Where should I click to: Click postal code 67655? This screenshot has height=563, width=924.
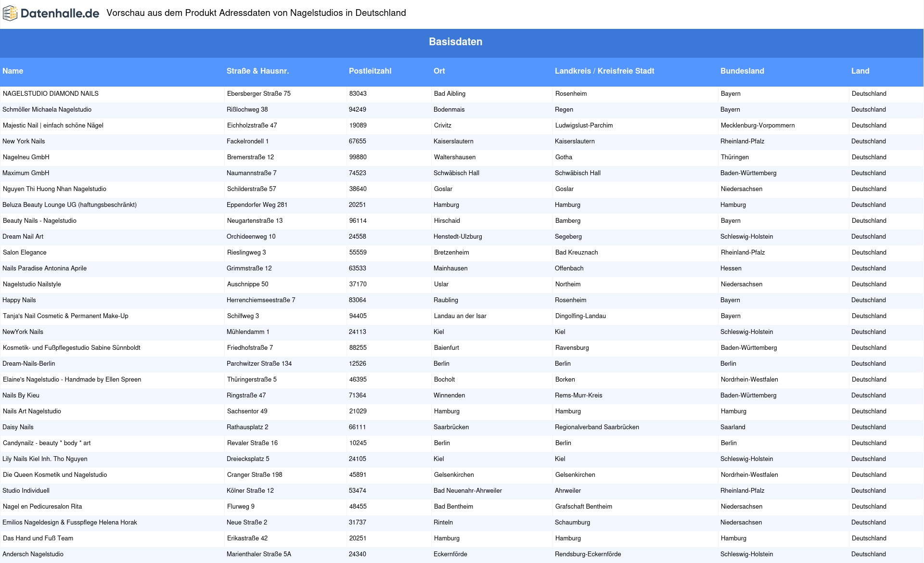coord(358,141)
